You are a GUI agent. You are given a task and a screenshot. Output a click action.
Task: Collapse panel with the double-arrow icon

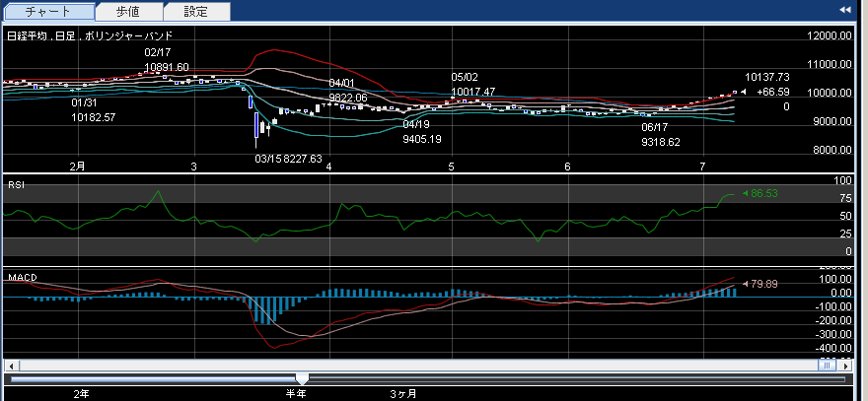(x=844, y=10)
